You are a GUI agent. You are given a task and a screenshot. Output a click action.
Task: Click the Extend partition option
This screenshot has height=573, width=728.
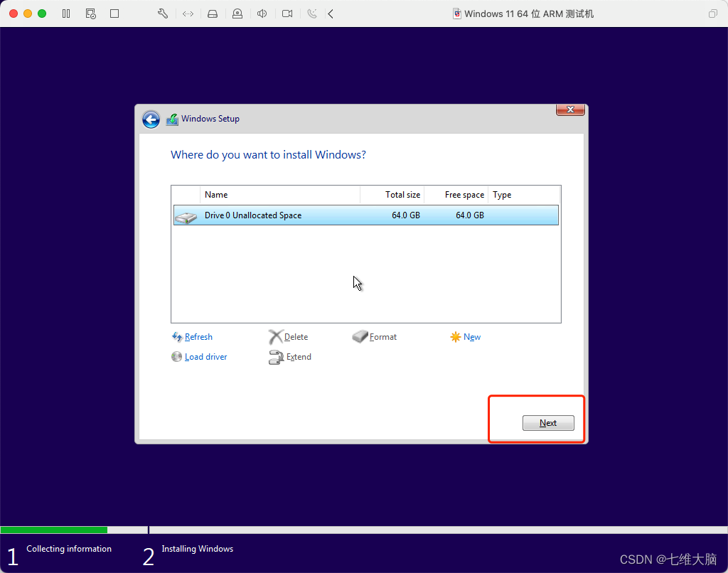coord(299,357)
